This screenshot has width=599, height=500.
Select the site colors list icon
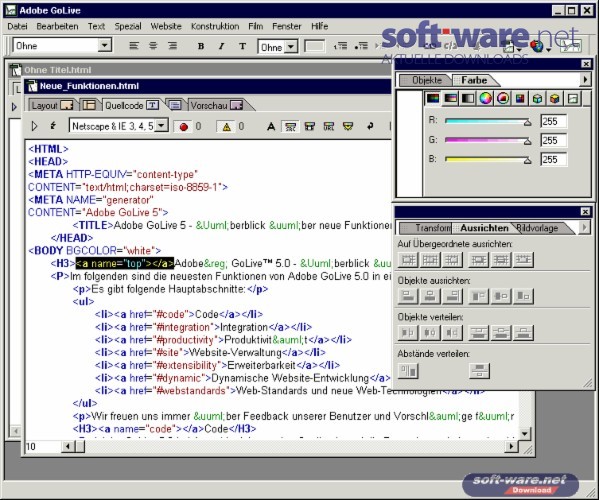click(x=573, y=99)
